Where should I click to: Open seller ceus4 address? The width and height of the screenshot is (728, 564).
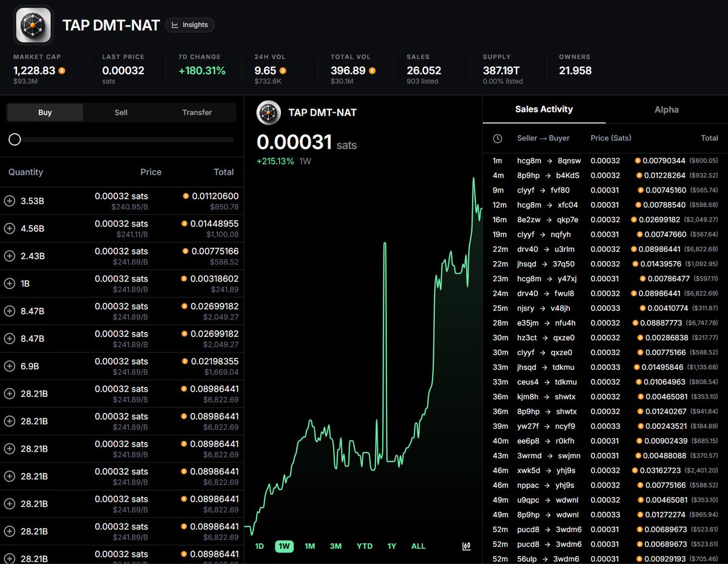click(x=528, y=382)
